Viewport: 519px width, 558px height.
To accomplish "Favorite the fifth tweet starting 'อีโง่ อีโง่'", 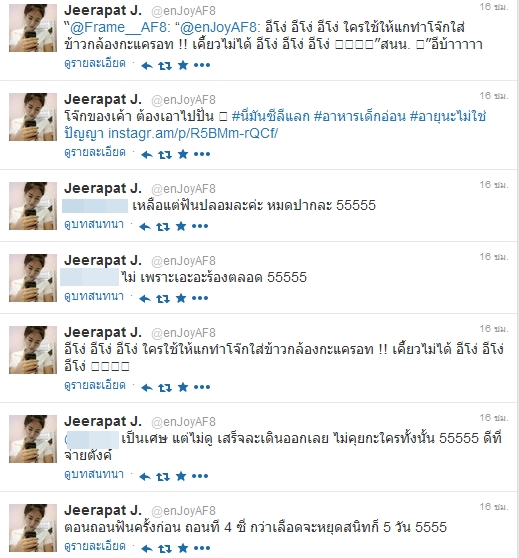I will tap(183, 387).
